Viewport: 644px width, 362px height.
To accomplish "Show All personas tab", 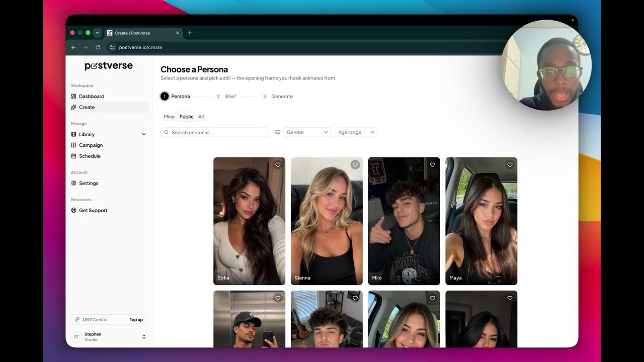I will tap(201, 117).
